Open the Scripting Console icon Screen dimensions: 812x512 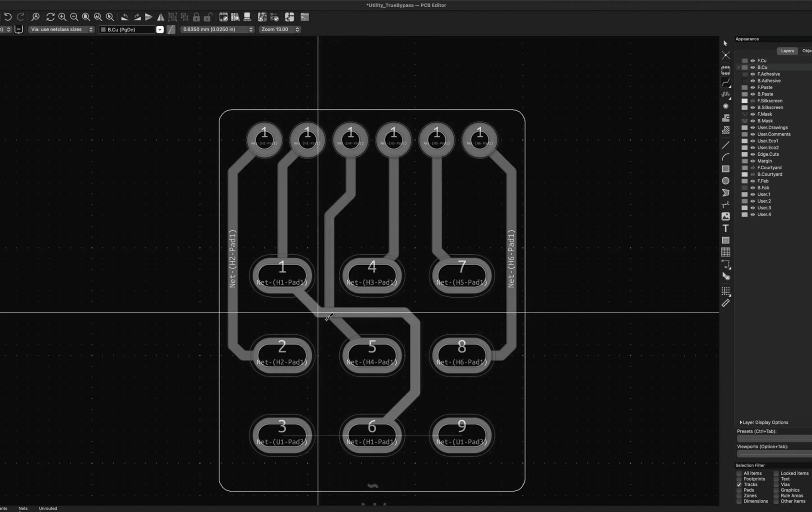pos(305,17)
